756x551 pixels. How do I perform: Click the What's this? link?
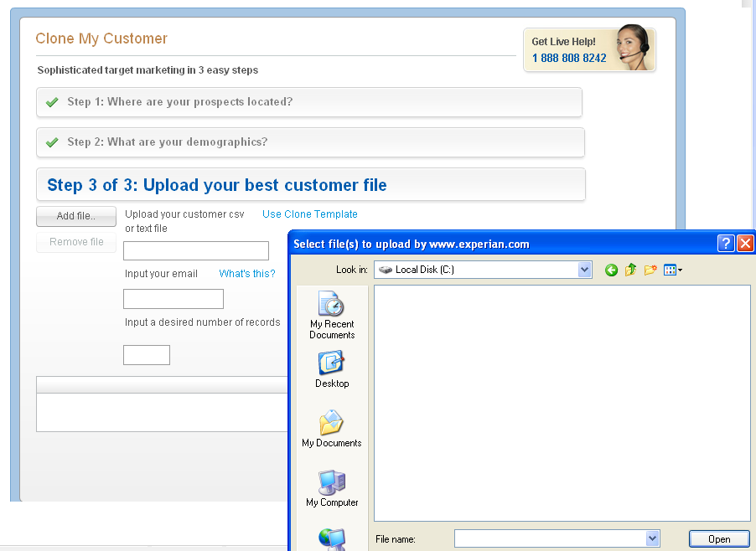coord(247,274)
